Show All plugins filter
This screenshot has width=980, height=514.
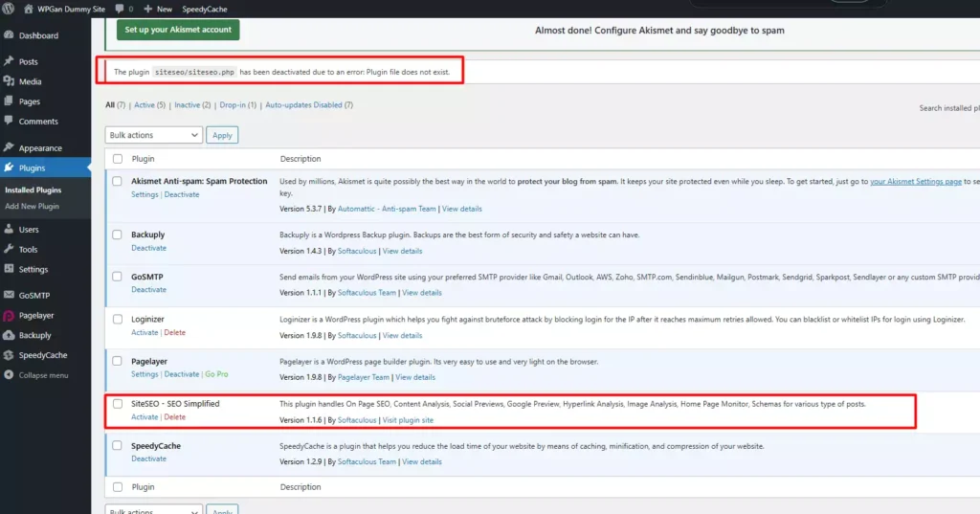coord(110,105)
